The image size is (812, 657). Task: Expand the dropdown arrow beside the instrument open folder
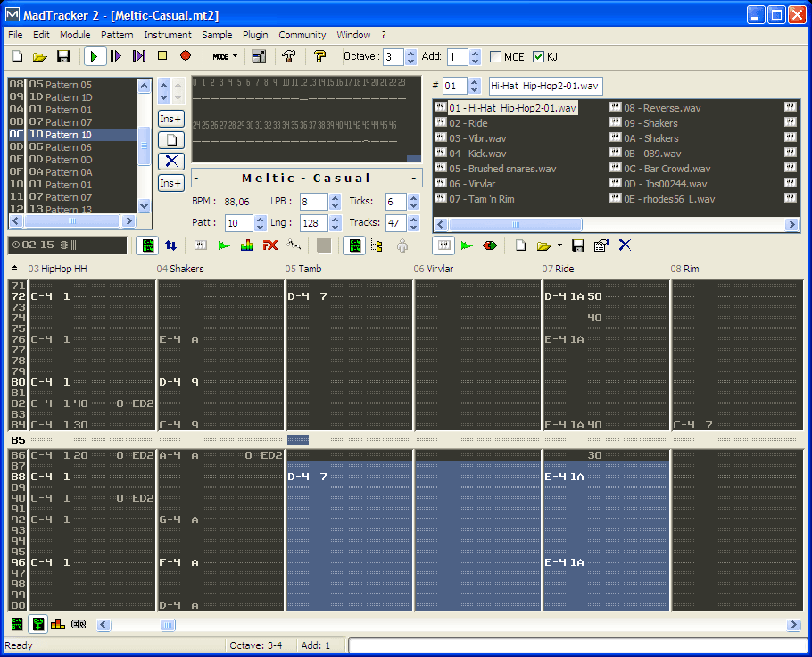pyautogui.click(x=559, y=245)
